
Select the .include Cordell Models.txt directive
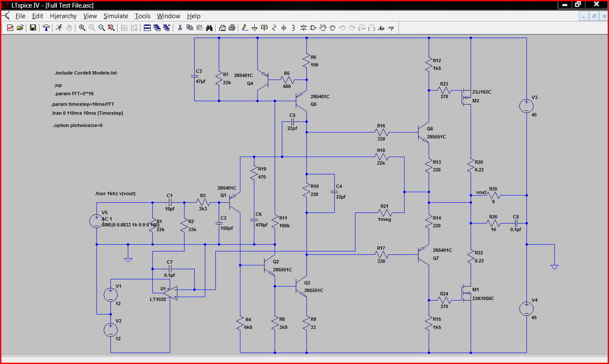tap(85, 73)
